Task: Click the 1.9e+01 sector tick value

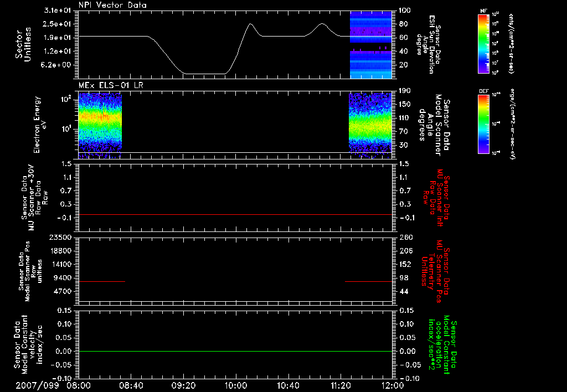Action: click(x=58, y=38)
